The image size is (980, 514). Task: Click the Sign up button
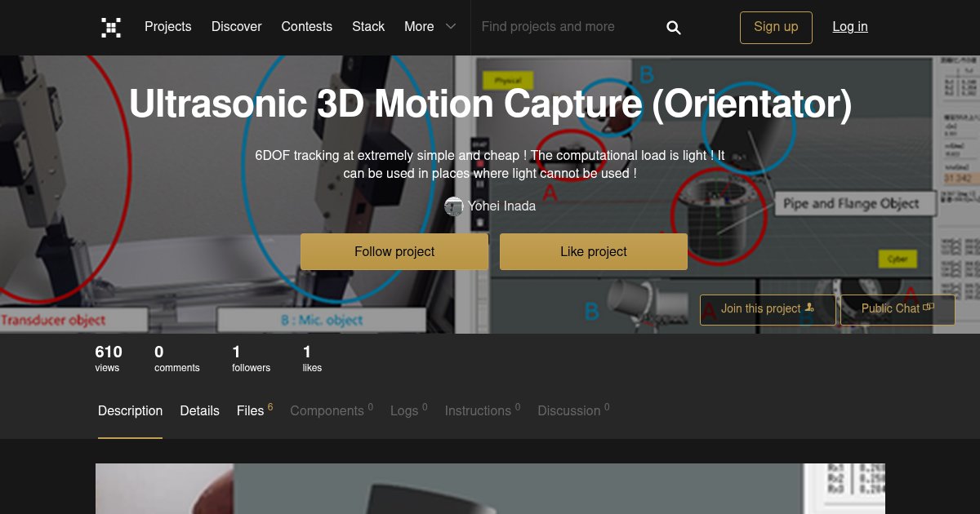tap(776, 27)
